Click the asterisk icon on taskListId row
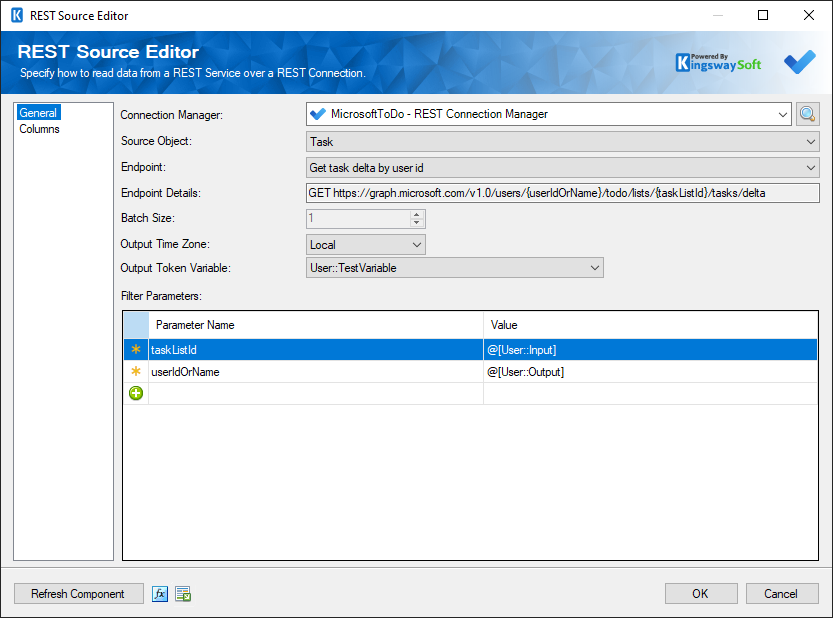 click(x=136, y=350)
